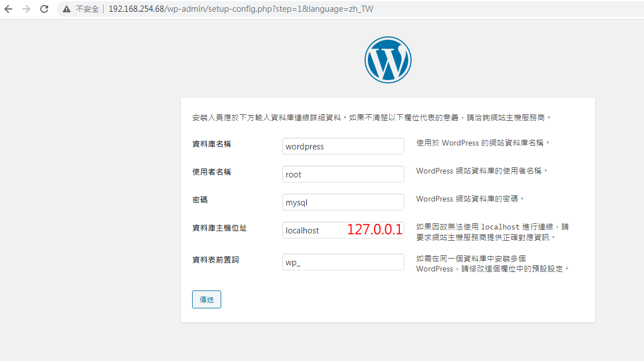The image size is (644, 361).
Task: Click the localhost connection help description
Action: pyautogui.click(x=492, y=232)
